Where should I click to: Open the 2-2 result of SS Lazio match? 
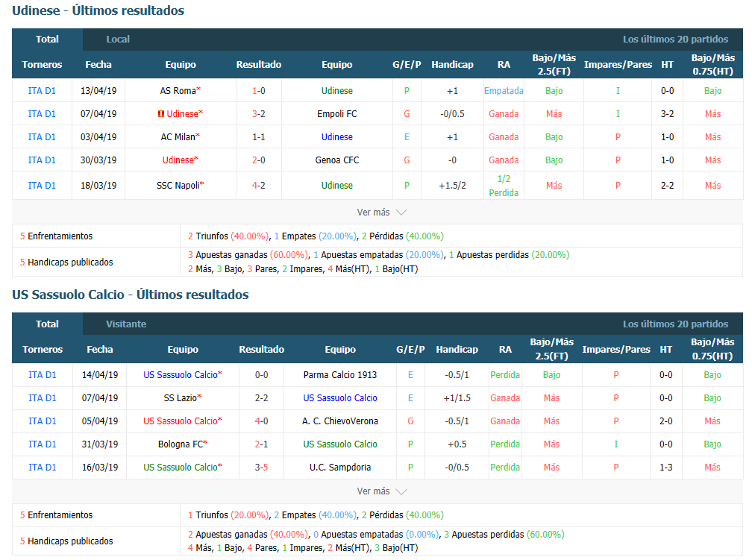[261, 398]
